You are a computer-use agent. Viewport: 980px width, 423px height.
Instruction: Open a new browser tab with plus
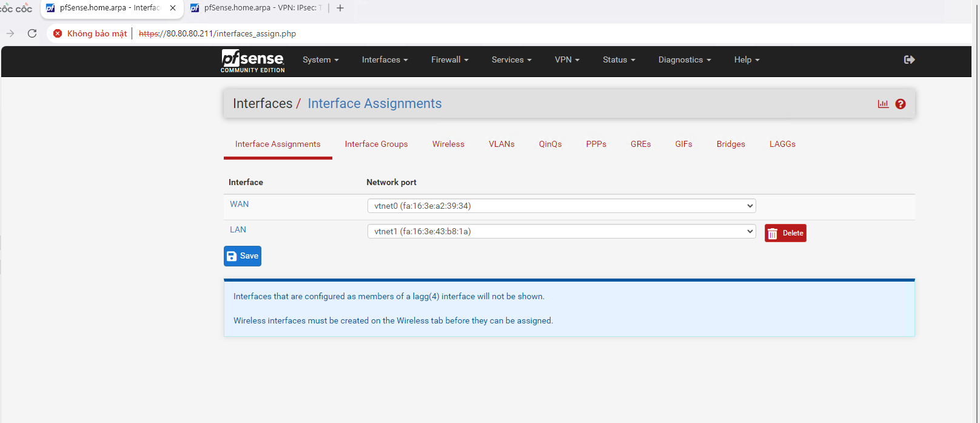(340, 8)
